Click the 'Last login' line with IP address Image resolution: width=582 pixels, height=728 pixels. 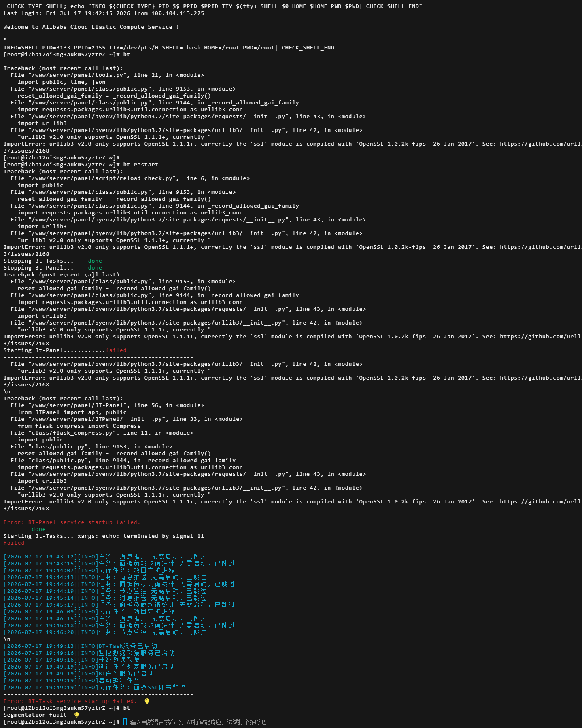[x=104, y=13]
